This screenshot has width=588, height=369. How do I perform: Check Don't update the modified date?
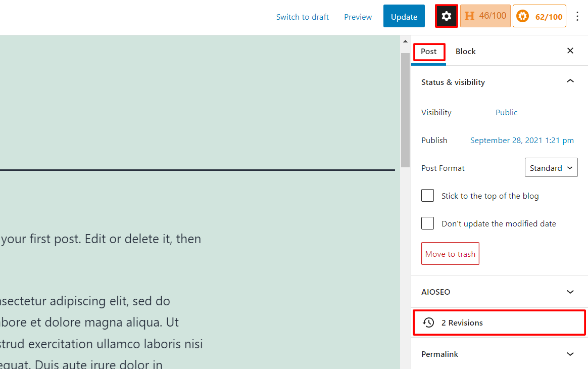427,223
